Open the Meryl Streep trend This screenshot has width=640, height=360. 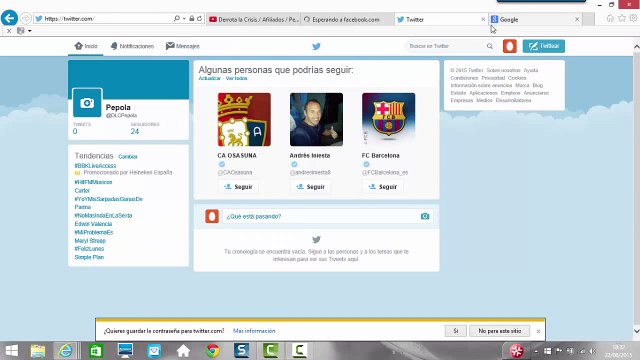[90, 240]
